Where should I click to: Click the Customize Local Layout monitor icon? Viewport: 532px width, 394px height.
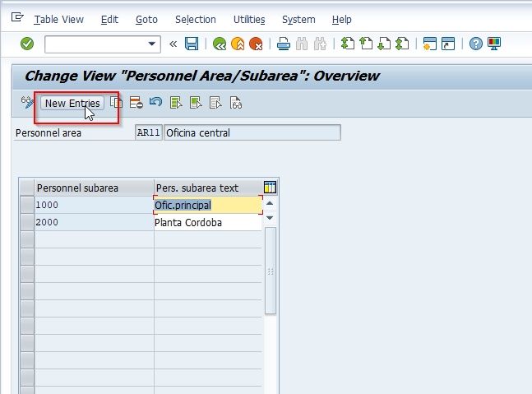[x=494, y=44]
